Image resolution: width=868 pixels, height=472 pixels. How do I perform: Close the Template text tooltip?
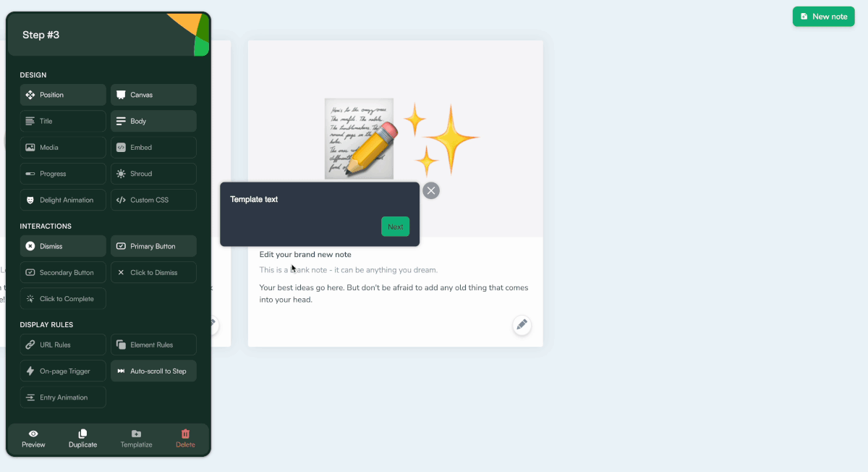pos(431,191)
